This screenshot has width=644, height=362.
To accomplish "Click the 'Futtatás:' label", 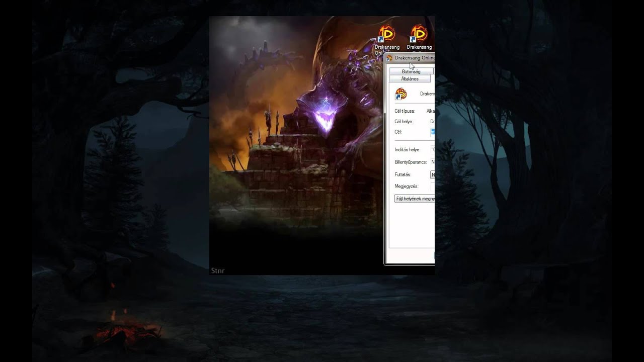I will (x=403, y=175).
